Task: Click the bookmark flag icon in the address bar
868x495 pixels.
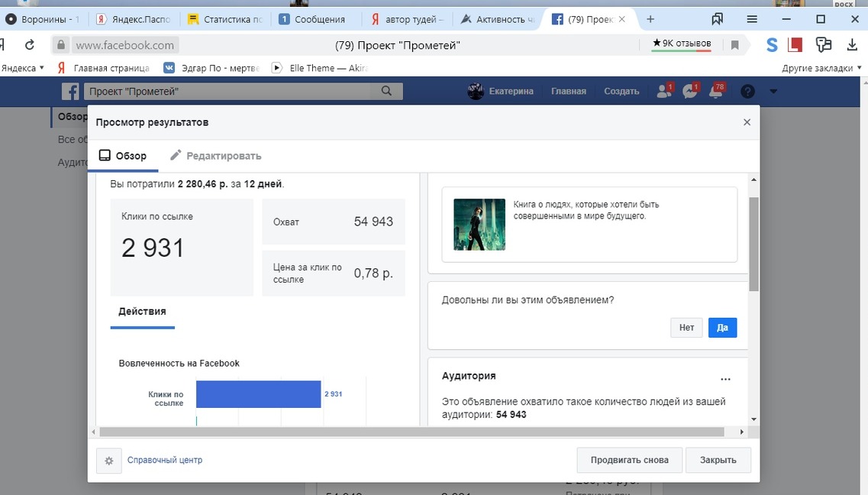Action: tap(734, 45)
